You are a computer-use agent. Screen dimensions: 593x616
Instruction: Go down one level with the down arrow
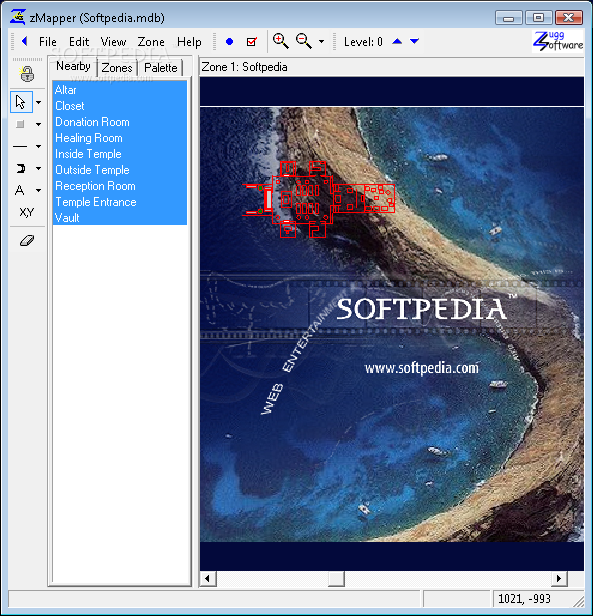pos(414,41)
